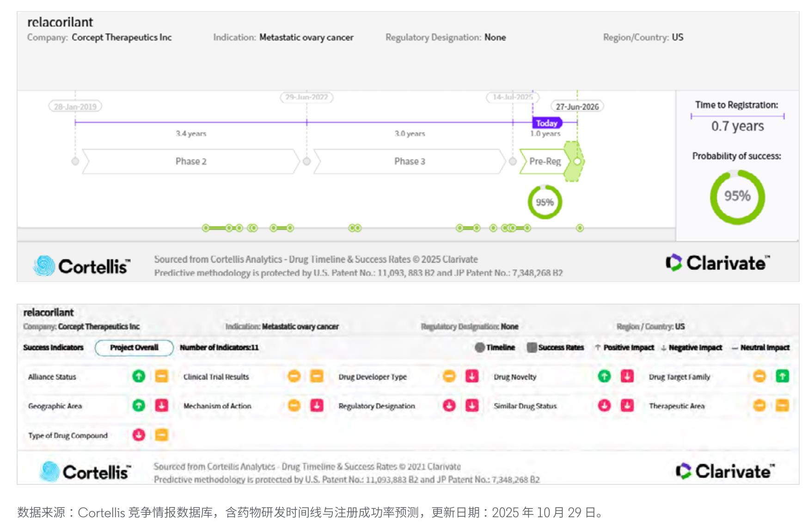Click the 95% probability of success ring

(737, 197)
